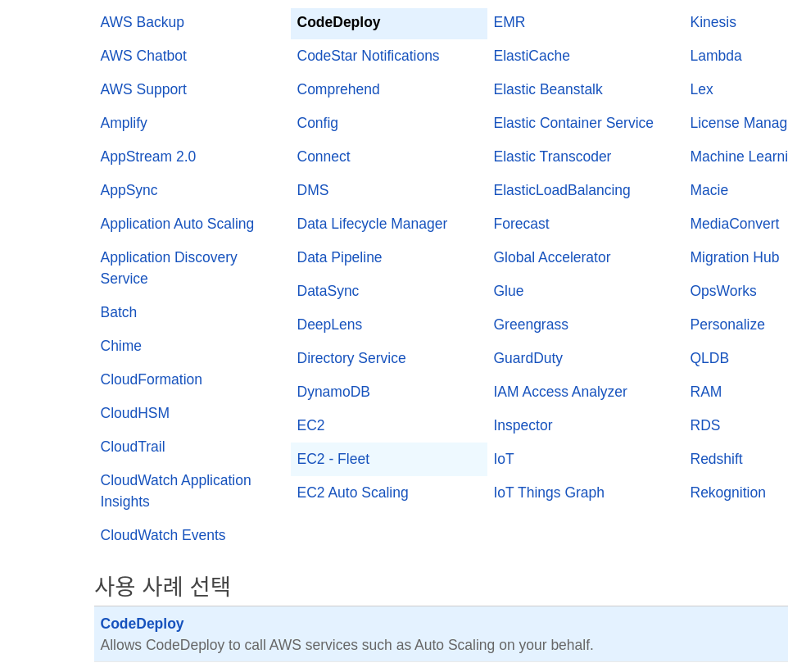The height and width of the screenshot is (672, 788).
Task: Click the RAM service link
Action: pos(706,392)
